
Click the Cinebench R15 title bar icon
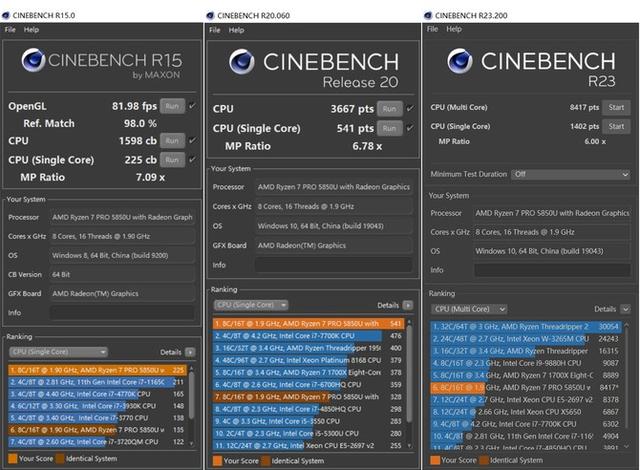coord(8,15)
